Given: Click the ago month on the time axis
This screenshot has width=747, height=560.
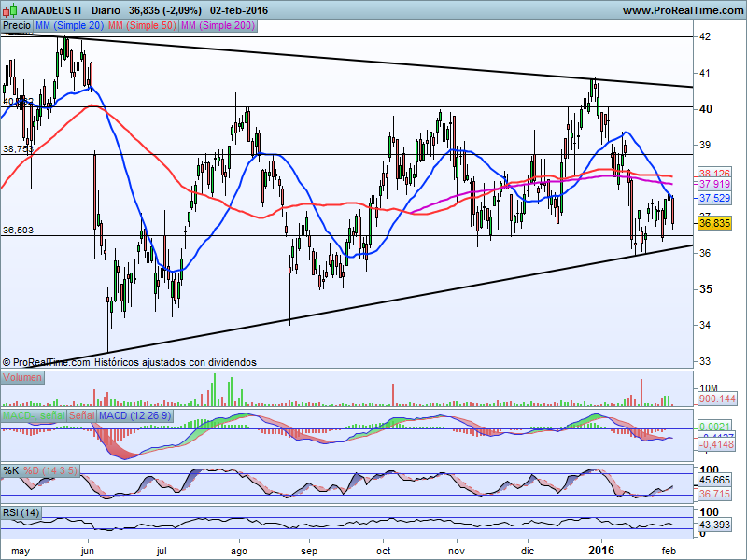Looking at the screenshot, I should tap(239, 552).
